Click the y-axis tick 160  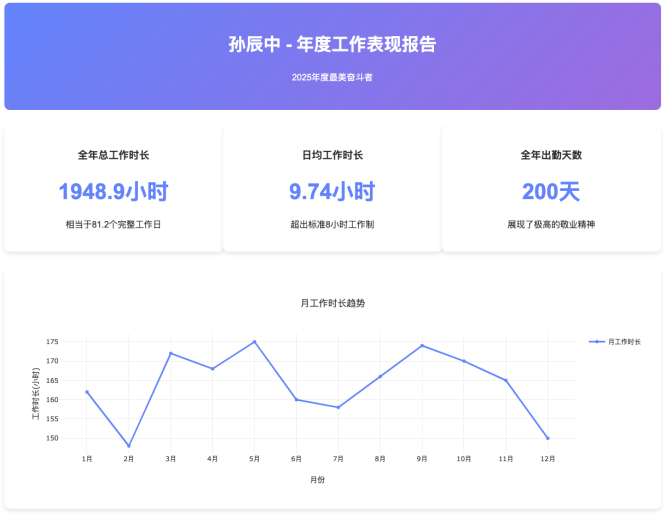pyautogui.click(x=52, y=399)
